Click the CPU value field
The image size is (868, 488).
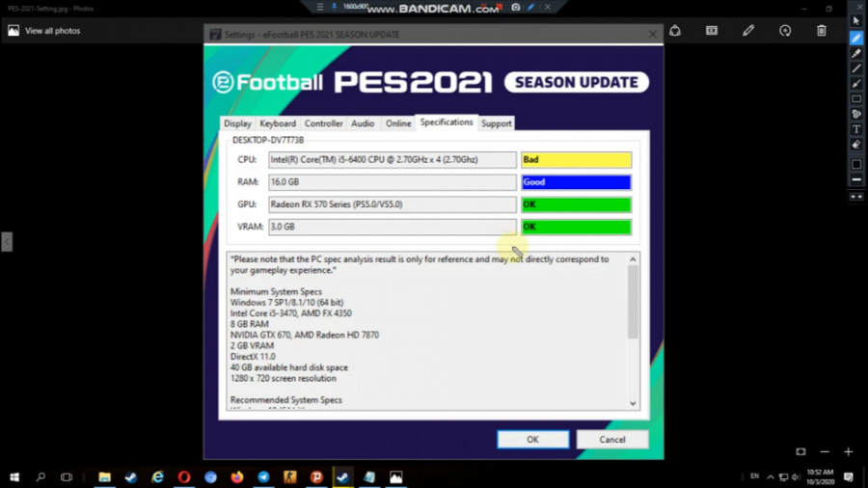393,160
